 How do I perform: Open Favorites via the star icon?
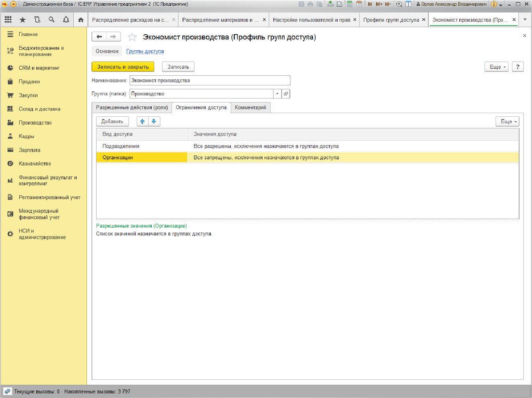pyautogui.click(x=22, y=20)
